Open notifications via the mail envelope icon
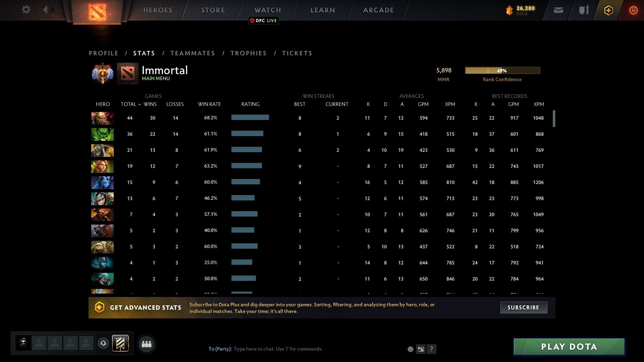 coord(558,10)
